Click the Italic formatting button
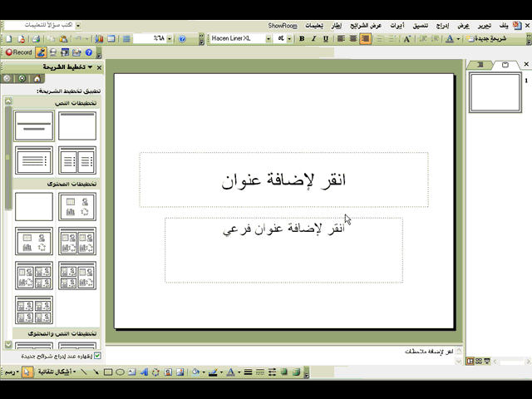The image size is (532, 399). (x=313, y=39)
